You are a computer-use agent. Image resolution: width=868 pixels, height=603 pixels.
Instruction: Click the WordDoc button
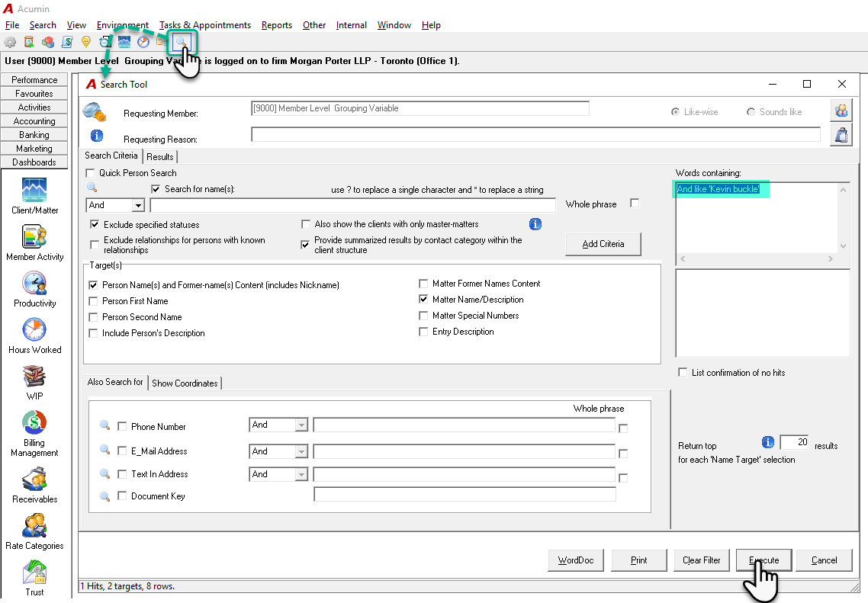pyautogui.click(x=576, y=560)
